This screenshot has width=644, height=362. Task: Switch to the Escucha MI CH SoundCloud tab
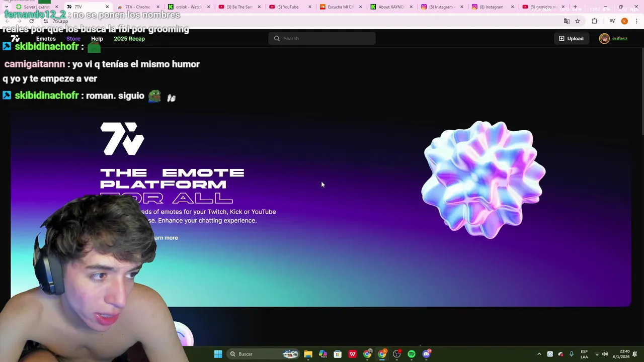point(341,7)
